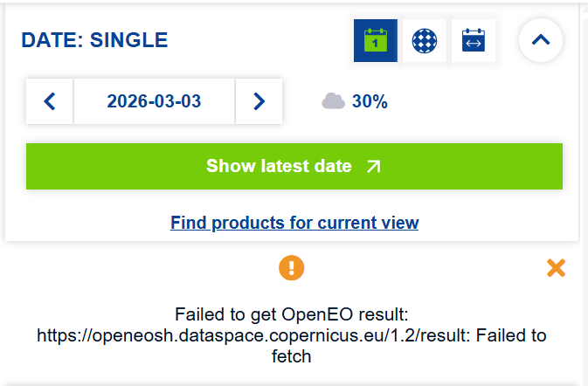Click the arrow icon on Show latest date

click(x=374, y=166)
